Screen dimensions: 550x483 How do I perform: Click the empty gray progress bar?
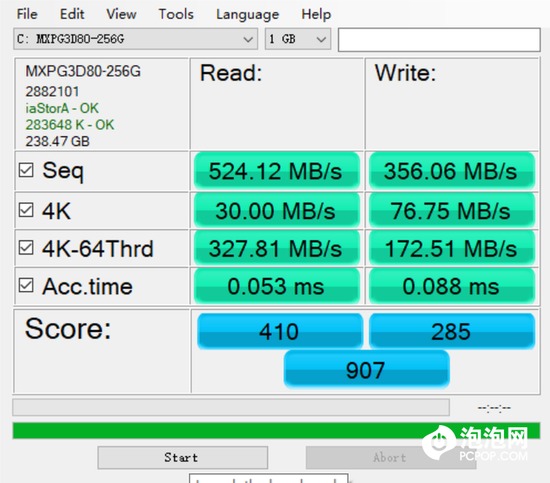tap(231, 407)
